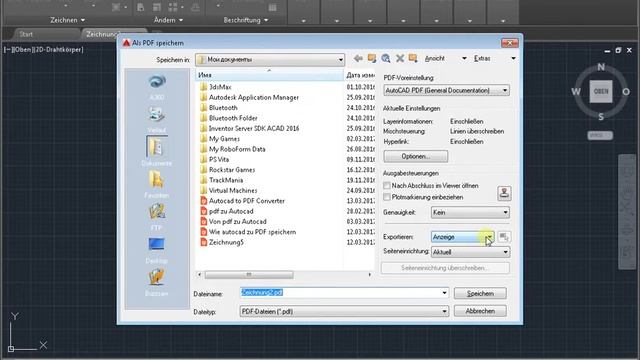640x360 pixels.
Task: Select the Von pdf zu Autocad file
Action: [233, 222]
